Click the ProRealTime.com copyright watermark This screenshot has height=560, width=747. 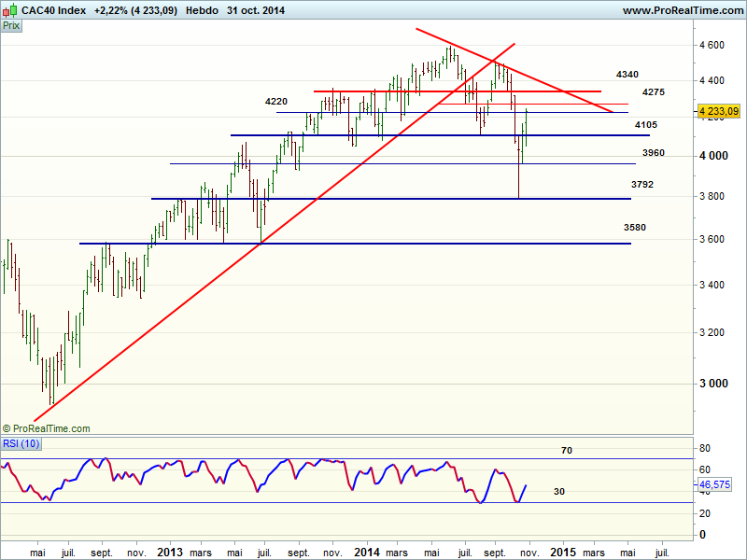47,428
